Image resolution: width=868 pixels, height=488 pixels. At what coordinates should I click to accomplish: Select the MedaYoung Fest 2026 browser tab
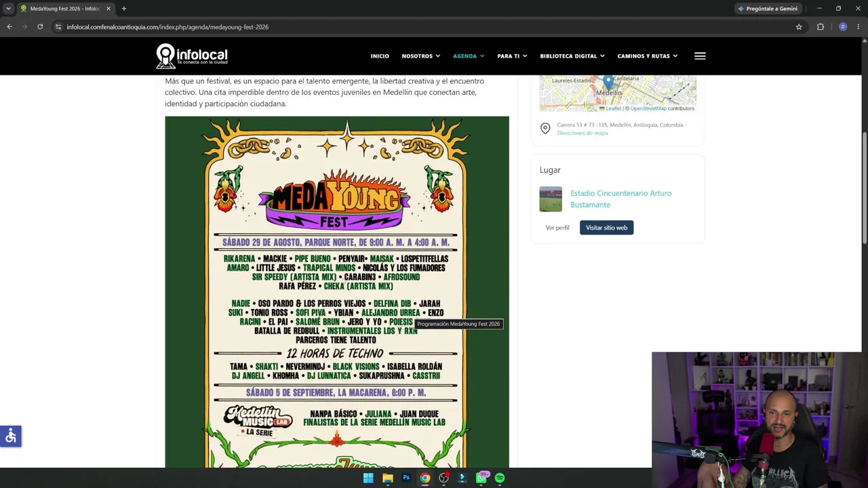click(x=66, y=9)
